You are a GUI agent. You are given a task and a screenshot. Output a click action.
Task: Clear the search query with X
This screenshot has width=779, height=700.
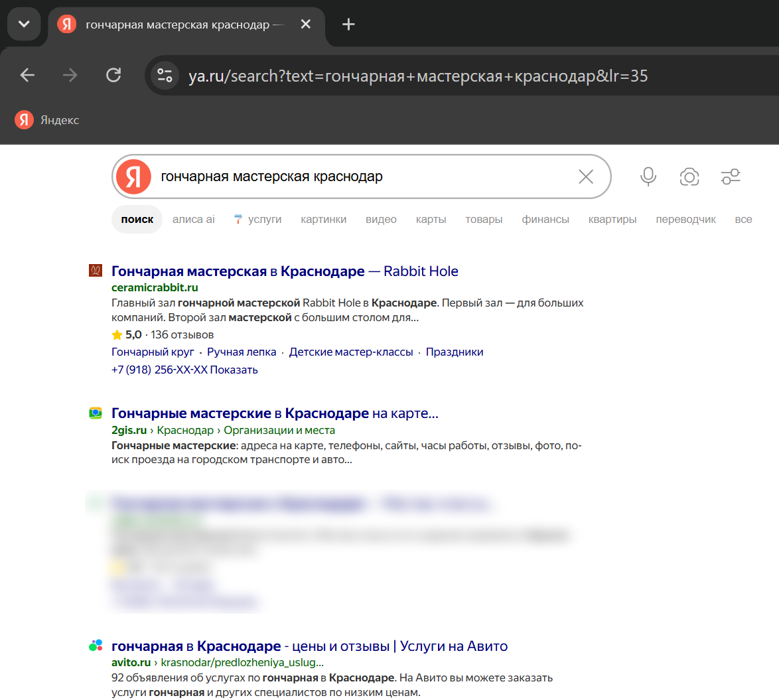(586, 176)
